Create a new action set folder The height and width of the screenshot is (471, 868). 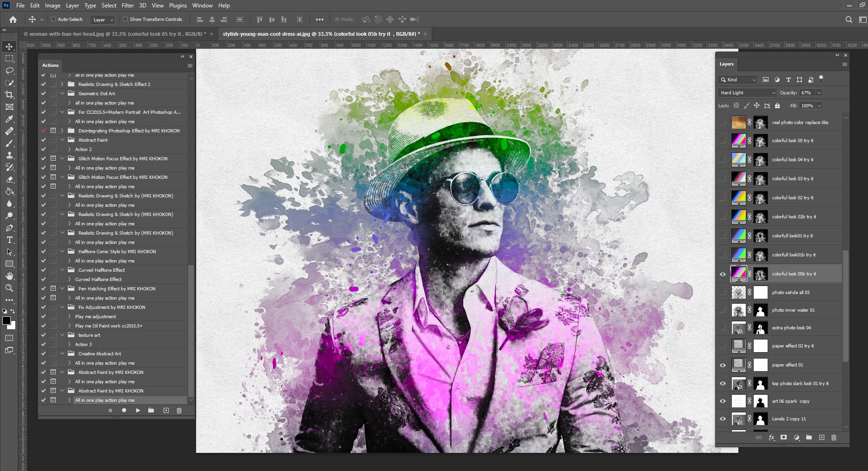pyautogui.click(x=151, y=410)
